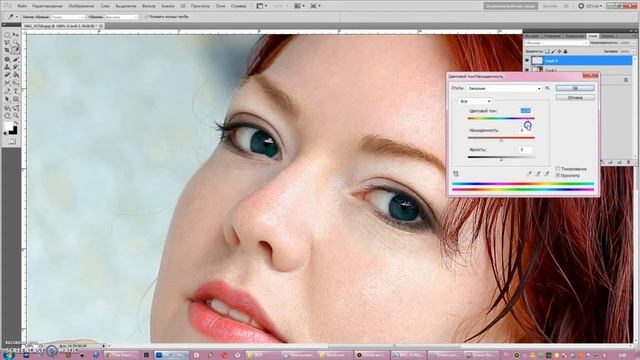Select the Gradient tool

click(x=16, y=75)
